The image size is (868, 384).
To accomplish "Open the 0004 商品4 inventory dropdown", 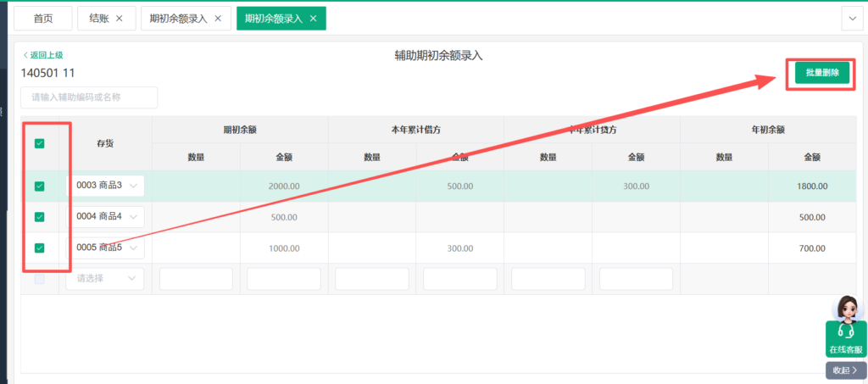I will (133, 217).
